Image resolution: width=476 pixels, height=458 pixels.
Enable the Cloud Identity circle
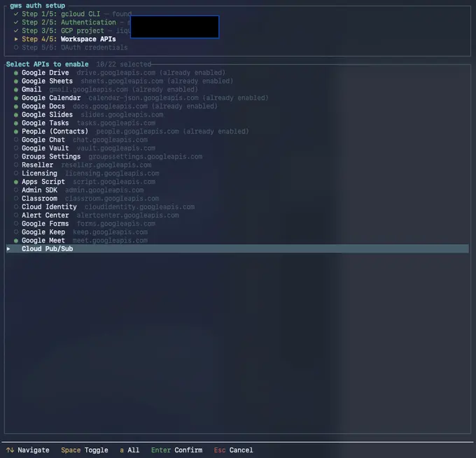(x=16, y=207)
